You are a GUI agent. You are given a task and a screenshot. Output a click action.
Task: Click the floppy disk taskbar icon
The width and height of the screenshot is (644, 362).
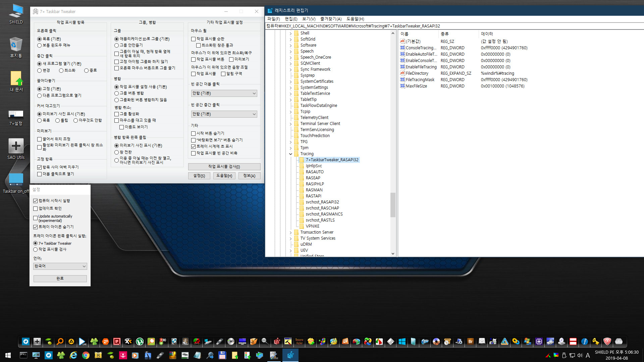point(222,355)
